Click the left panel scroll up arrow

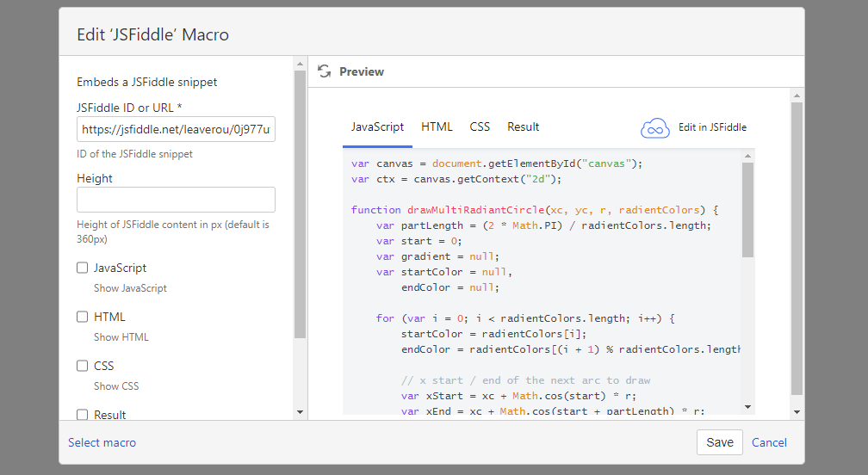pos(300,65)
